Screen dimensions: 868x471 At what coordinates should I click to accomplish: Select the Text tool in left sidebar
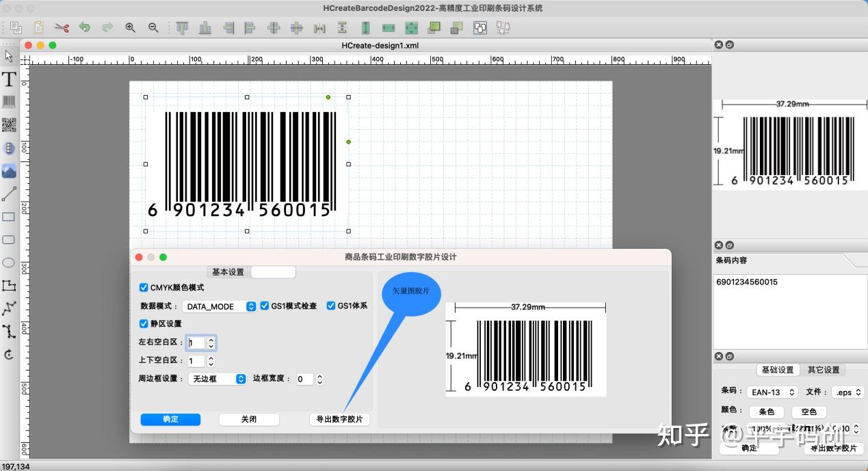(9, 79)
